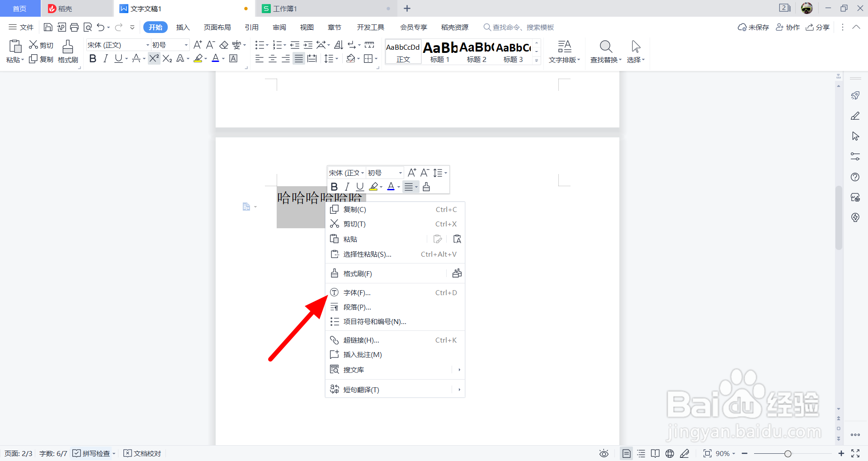Toggle subscript in the ribbon
868x461 pixels.
pyautogui.click(x=167, y=59)
